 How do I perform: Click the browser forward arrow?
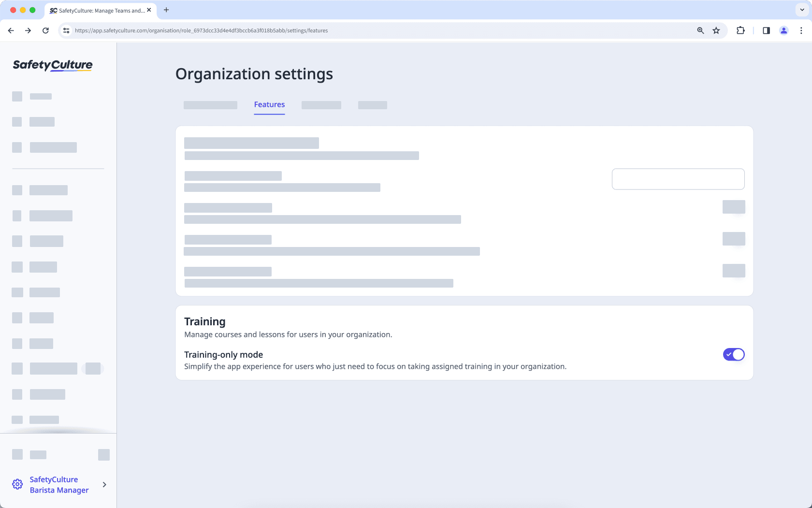click(28, 30)
